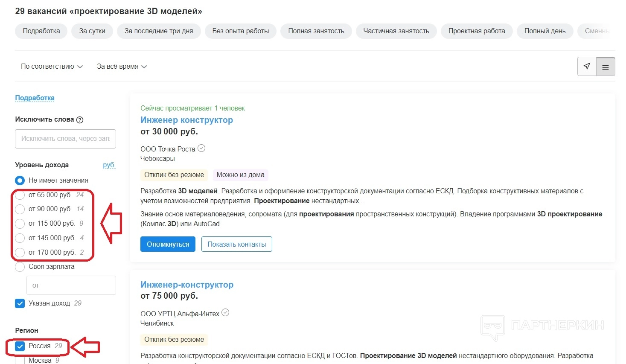
Task: Toggle the Россия region checkbox
Action: click(20, 346)
